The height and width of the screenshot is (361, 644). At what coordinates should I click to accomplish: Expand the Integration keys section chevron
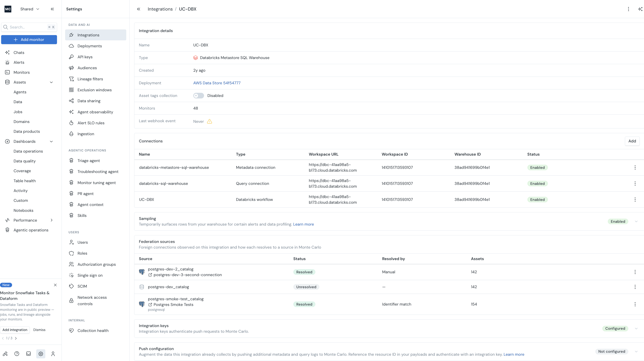tap(636, 328)
